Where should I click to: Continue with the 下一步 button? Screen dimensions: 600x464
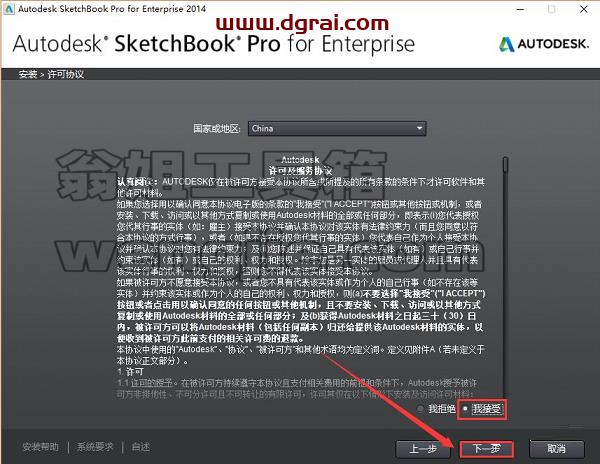pyautogui.click(x=486, y=449)
